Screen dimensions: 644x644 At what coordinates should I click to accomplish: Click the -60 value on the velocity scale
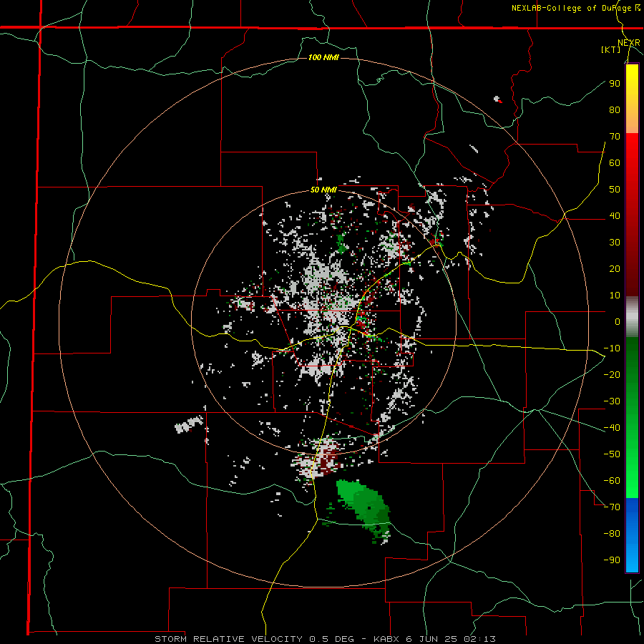click(x=612, y=481)
